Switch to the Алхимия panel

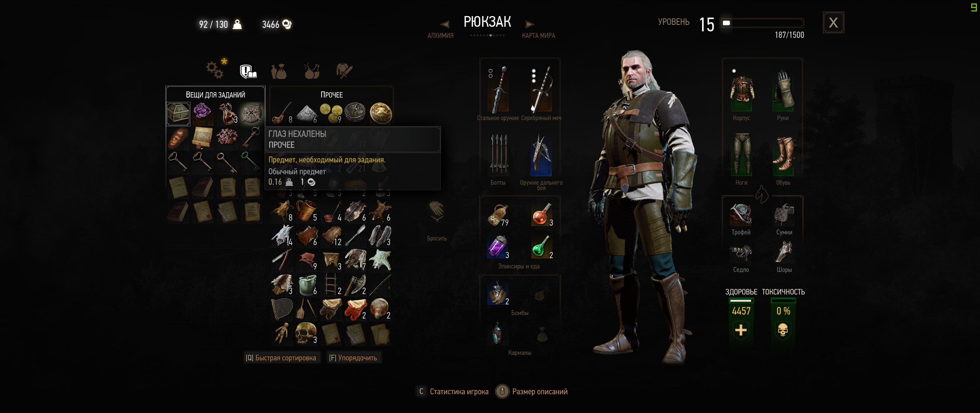[440, 36]
